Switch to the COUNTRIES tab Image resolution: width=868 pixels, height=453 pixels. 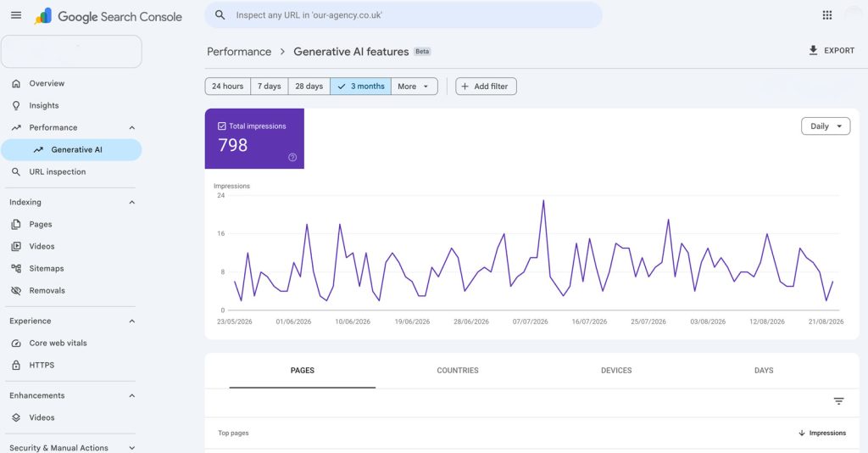[458, 371]
